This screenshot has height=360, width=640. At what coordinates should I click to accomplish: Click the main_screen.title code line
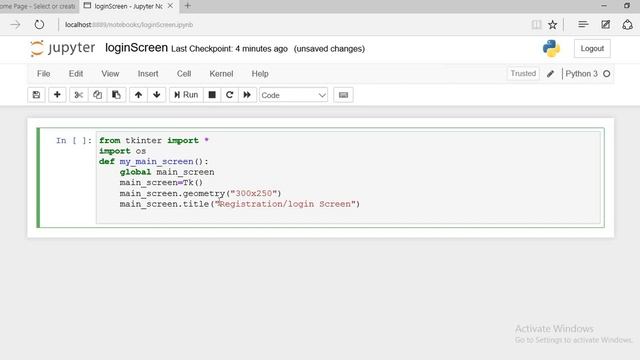(x=240, y=204)
